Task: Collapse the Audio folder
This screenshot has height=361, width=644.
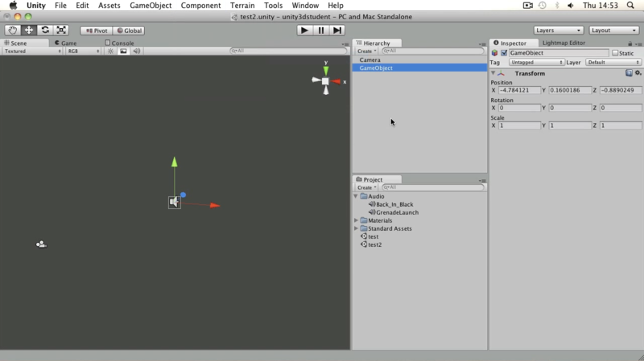Action: [x=356, y=196]
